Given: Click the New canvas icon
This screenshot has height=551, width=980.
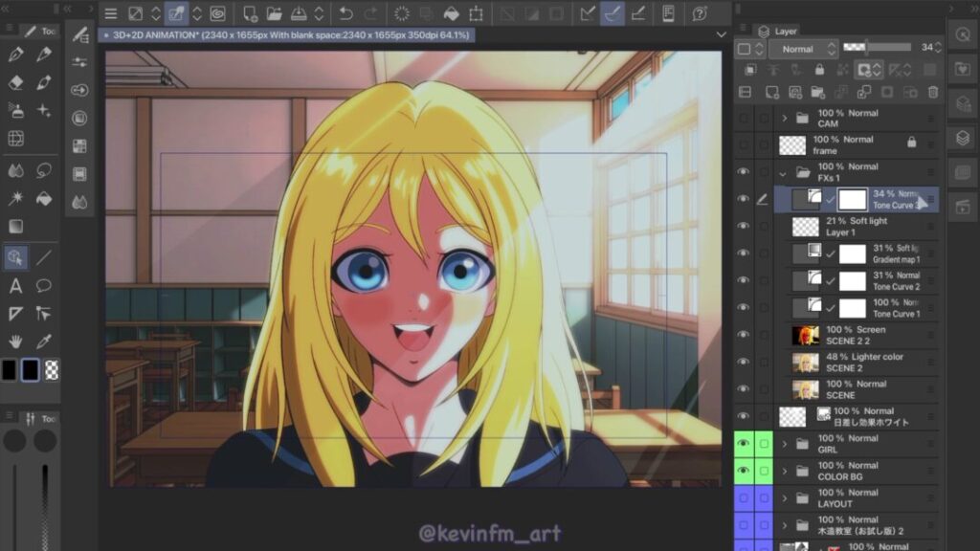Looking at the screenshot, I should (250, 13).
